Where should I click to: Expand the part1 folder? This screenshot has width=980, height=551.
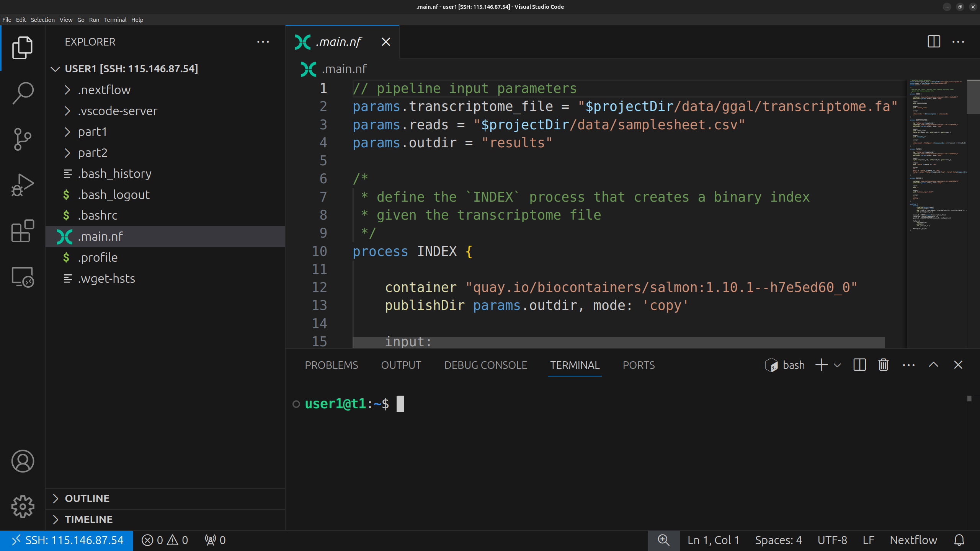[93, 132]
